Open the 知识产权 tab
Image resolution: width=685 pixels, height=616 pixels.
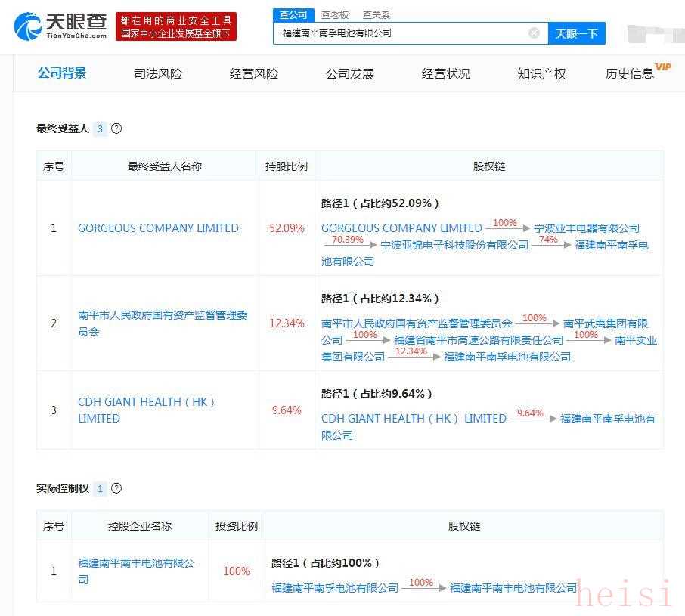tap(541, 73)
